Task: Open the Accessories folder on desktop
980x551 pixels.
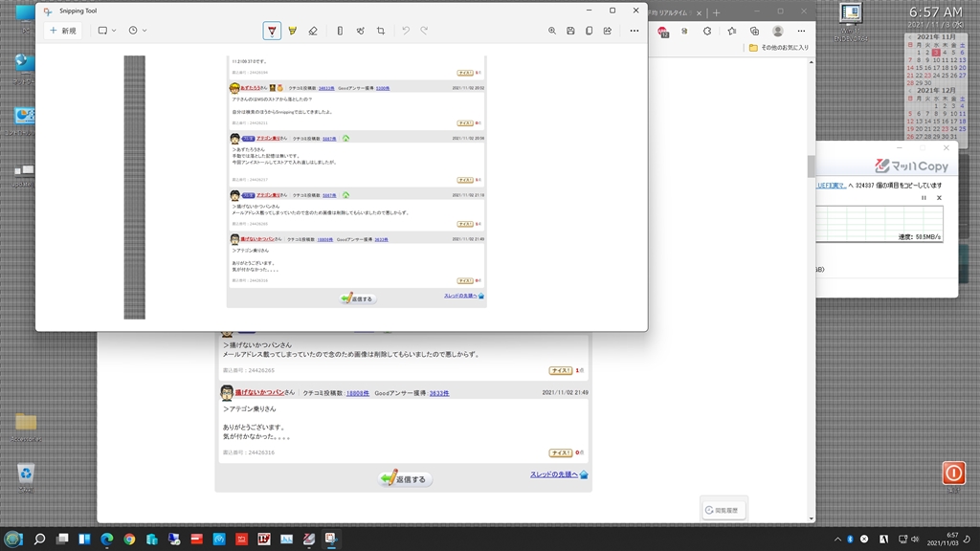Action: pyautogui.click(x=26, y=428)
